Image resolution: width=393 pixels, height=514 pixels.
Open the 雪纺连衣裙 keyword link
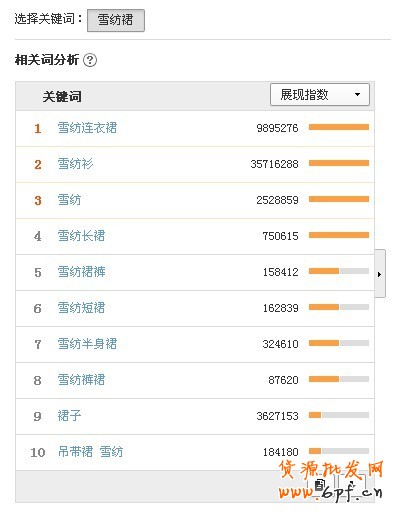click(87, 128)
